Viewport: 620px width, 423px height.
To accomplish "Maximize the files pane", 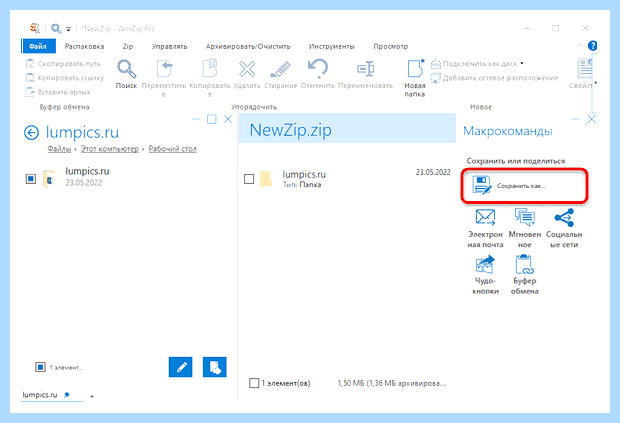I will tap(212, 119).
